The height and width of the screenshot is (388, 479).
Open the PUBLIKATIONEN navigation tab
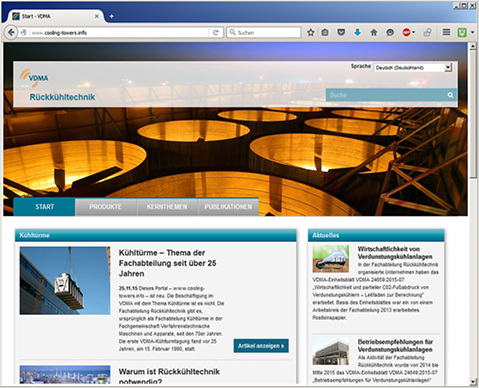coord(228,207)
